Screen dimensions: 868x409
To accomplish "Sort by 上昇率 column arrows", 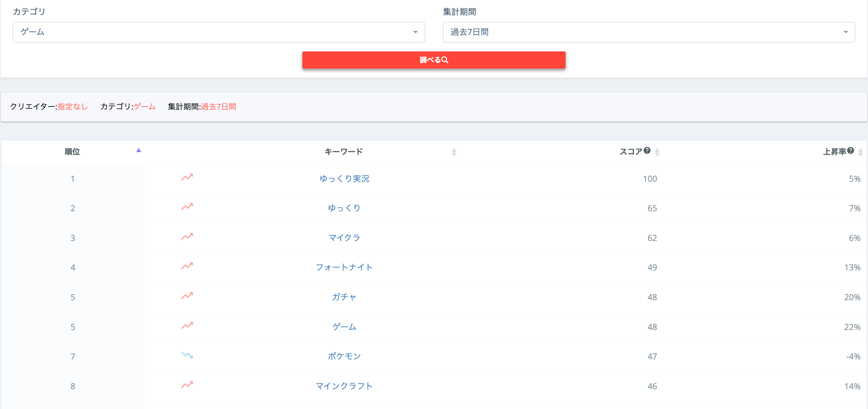I will point(860,152).
